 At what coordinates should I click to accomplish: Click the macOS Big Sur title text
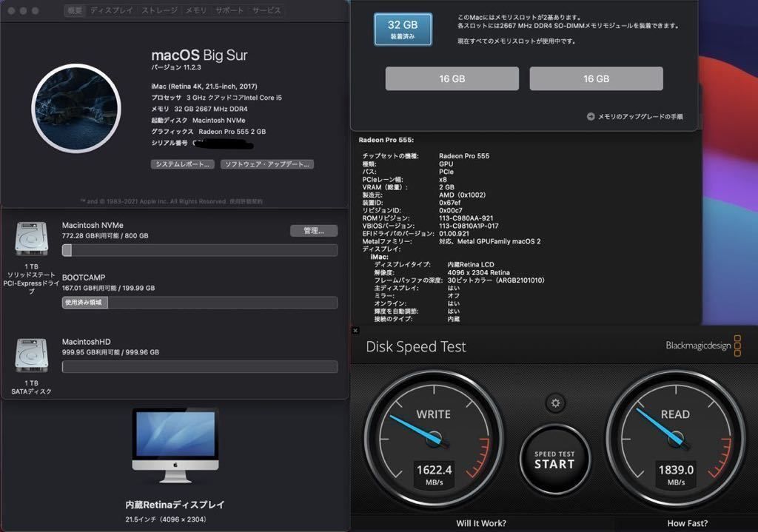199,55
